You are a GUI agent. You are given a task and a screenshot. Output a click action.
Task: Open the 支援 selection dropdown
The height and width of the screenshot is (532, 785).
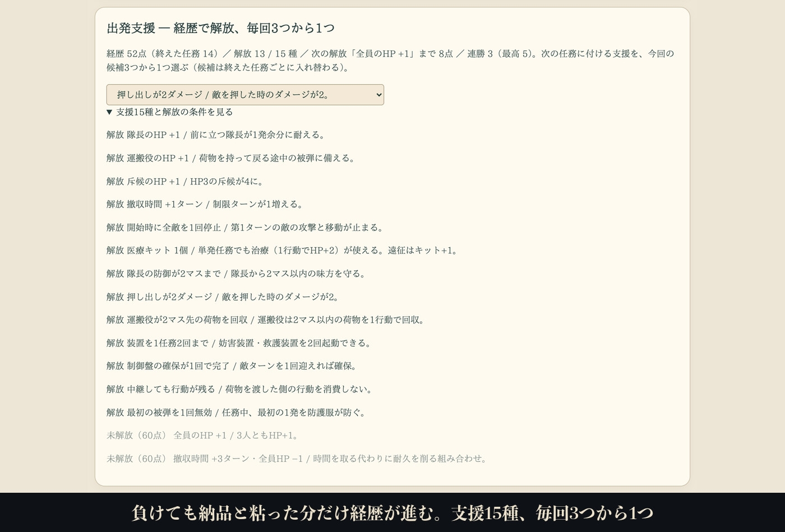245,95
